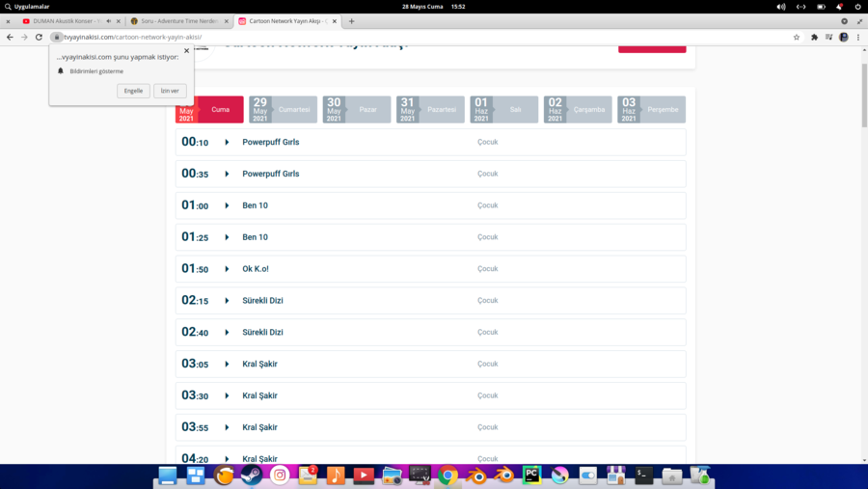
Task: Expand the 00:35 Powerpuff Girls entry arrow
Action: (227, 174)
